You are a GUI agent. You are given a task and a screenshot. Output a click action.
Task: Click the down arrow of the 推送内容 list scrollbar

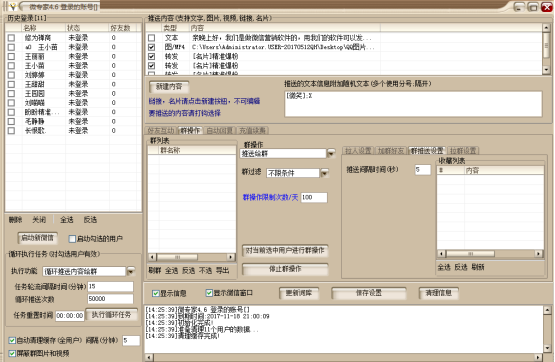(x=547, y=70)
